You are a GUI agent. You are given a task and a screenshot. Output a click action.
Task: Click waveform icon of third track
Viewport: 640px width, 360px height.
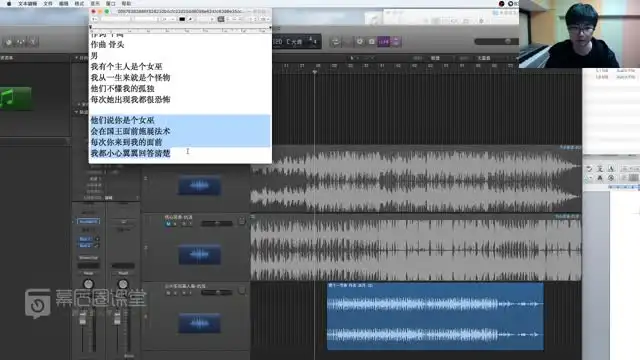199,323
